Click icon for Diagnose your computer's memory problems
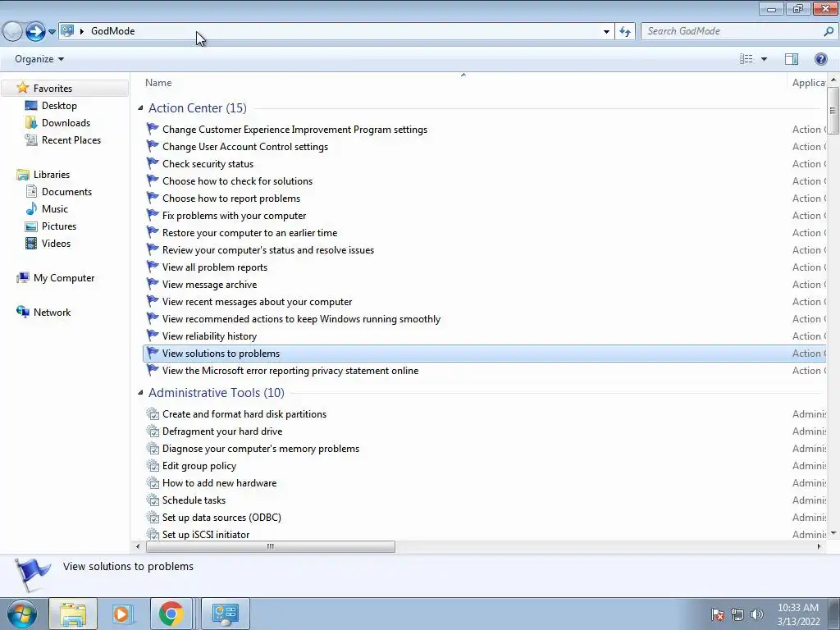The width and height of the screenshot is (840, 630). tap(153, 449)
